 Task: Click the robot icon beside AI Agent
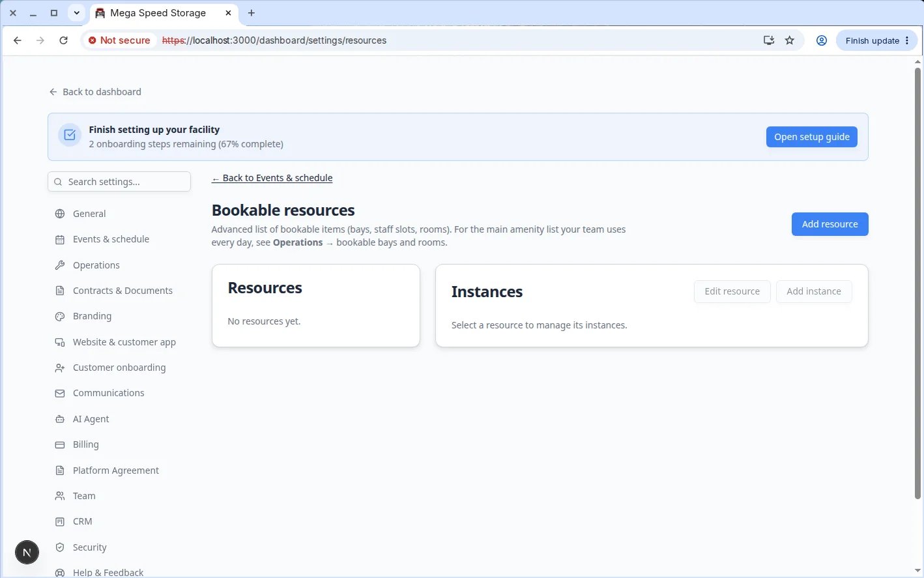click(60, 419)
